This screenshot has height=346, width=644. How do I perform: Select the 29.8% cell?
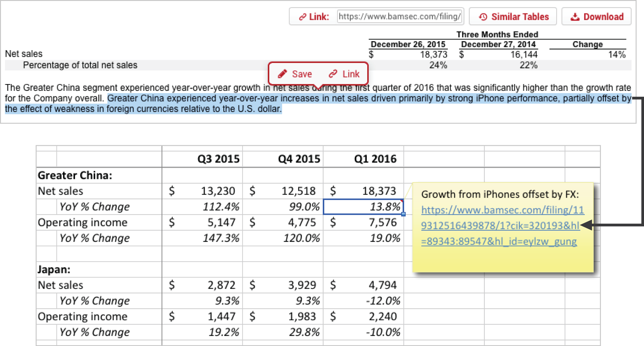(x=283, y=332)
